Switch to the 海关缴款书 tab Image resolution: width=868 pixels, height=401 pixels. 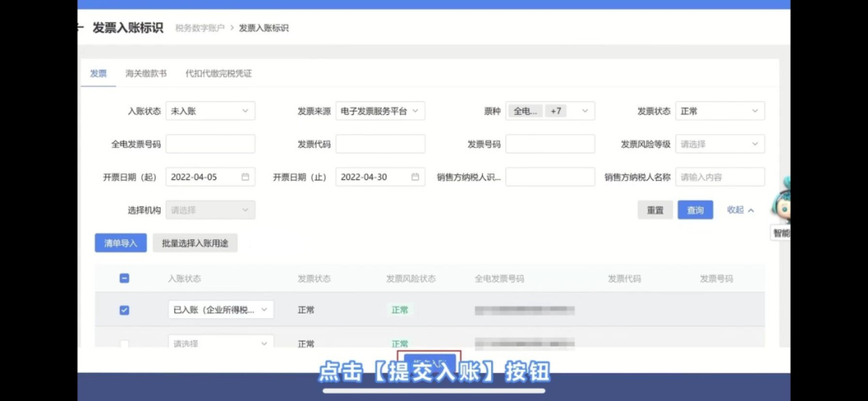(145, 73)
